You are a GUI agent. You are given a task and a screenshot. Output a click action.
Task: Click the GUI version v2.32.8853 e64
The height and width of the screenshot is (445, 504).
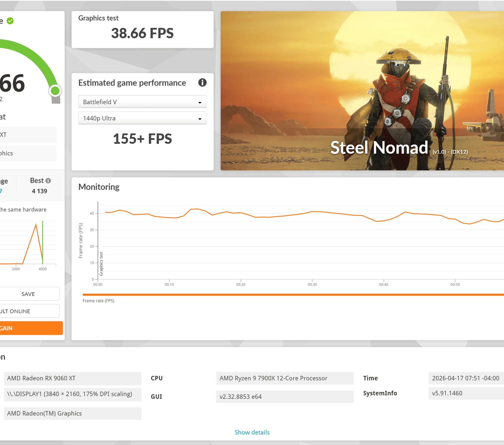point(285,397)
